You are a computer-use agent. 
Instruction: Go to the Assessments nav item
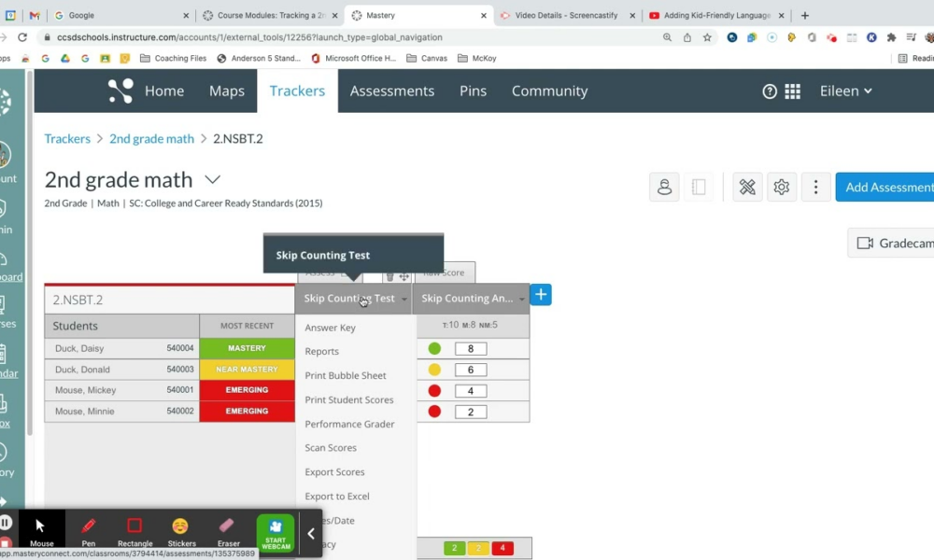(392, 91)
